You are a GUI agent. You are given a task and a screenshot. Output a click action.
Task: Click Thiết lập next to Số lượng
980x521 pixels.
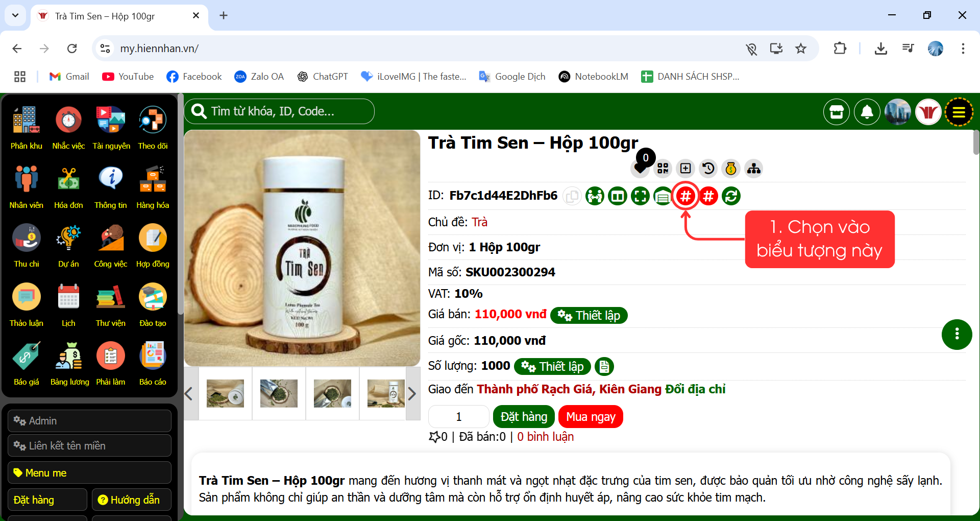tap(553, 366)
